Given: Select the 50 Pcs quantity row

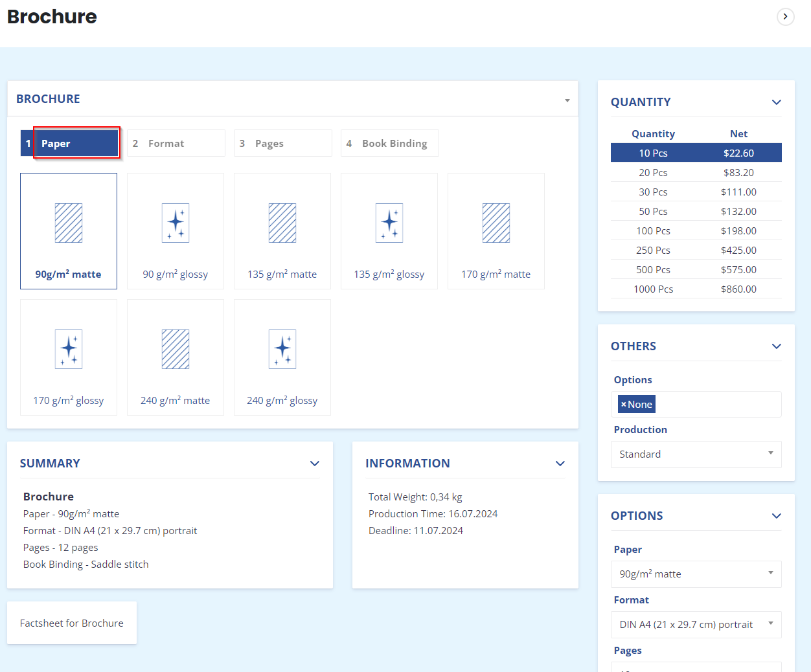Looking at the screenshot, I should (696, 211).
